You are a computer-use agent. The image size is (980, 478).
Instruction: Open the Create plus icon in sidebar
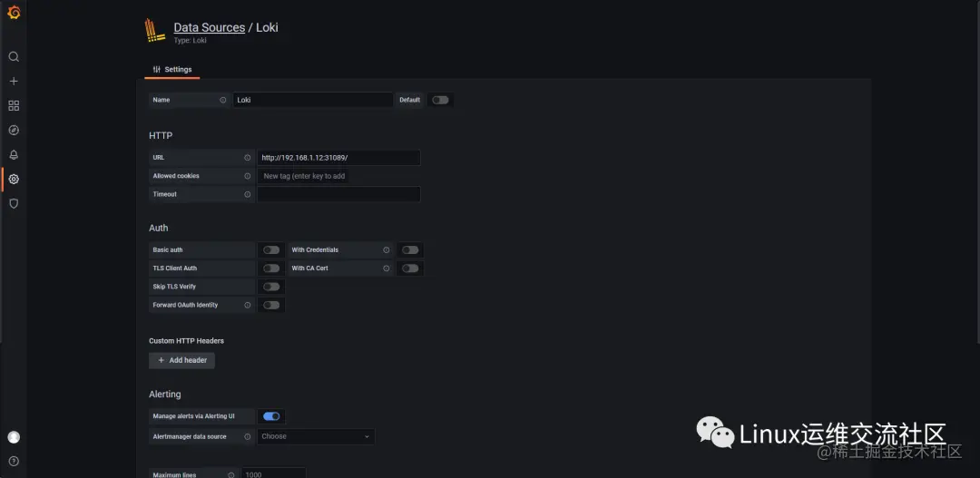pyautogui.click(x=14, y=82)
